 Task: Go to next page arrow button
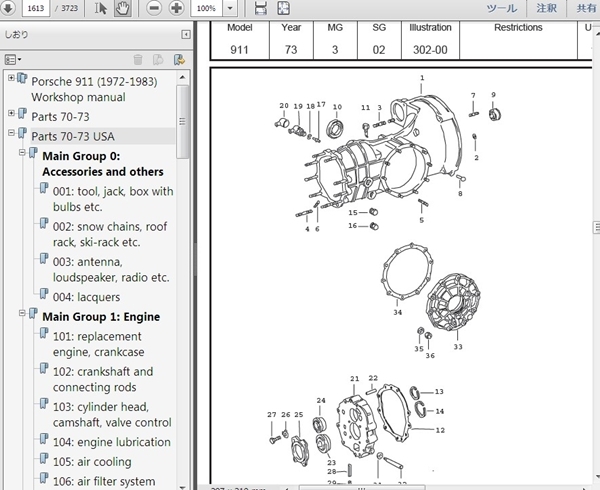pos(7,8)
